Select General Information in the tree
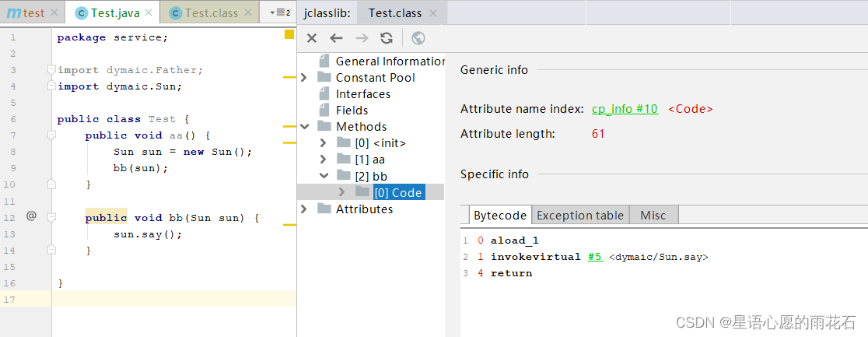Image resolution: width=868 pixels, height=337 pixels. [390, 61]
